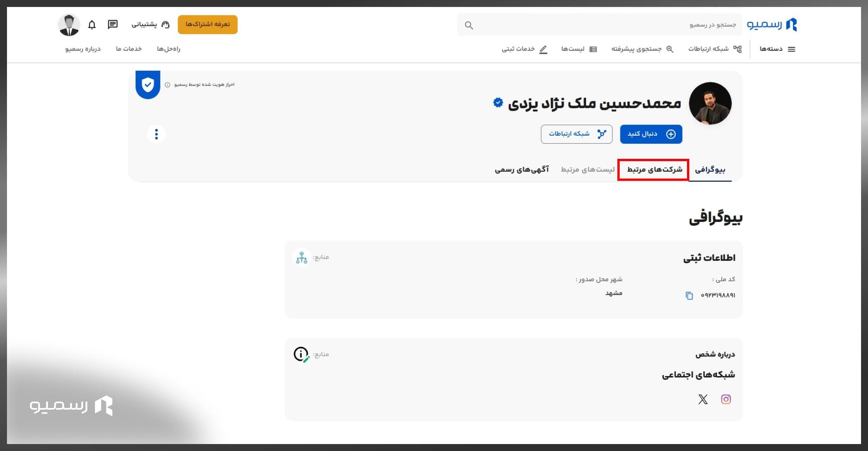Switch to the شرکت‌های مرتبط tab

(654, 170)
